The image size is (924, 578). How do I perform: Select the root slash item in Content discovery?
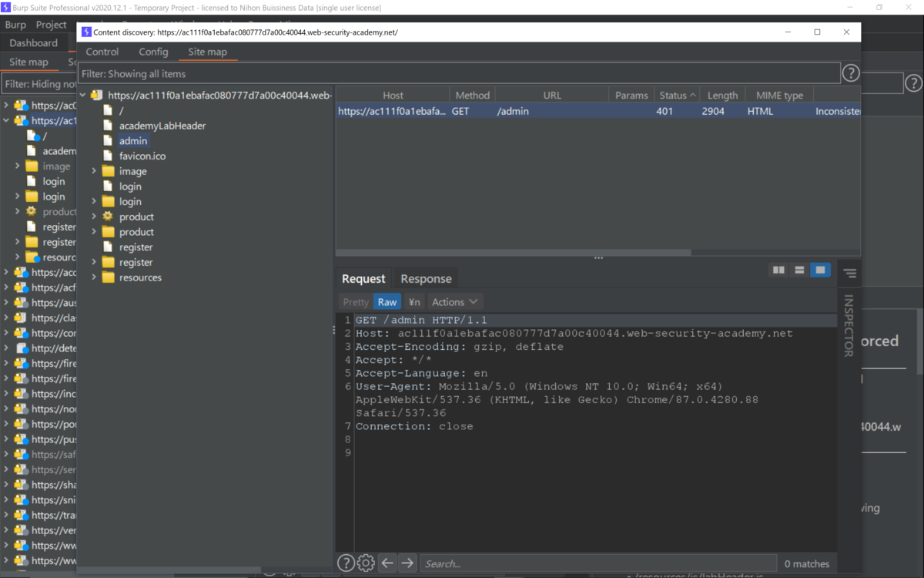[x=121, y=110]
